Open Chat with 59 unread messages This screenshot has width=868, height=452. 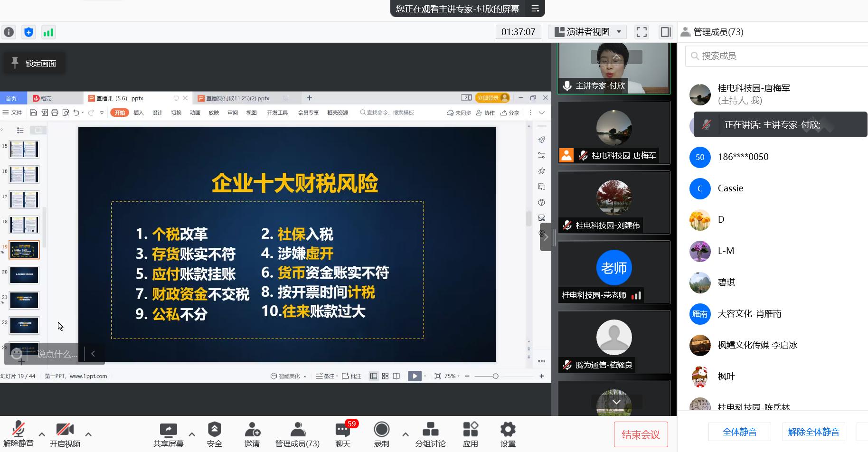[x=343, y=434]
